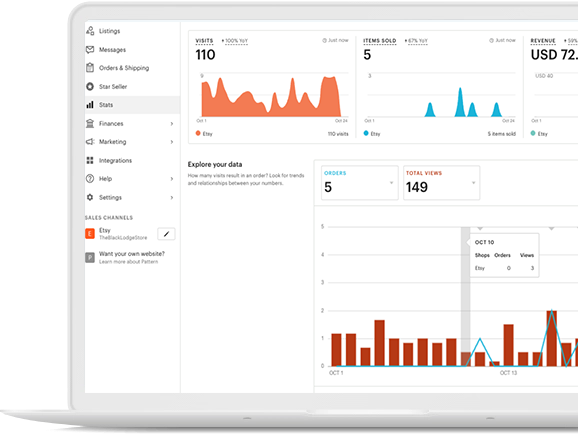Expand the Marketing submenu chevron
This screenshot has height=435, width=578.
click(172, 142)
